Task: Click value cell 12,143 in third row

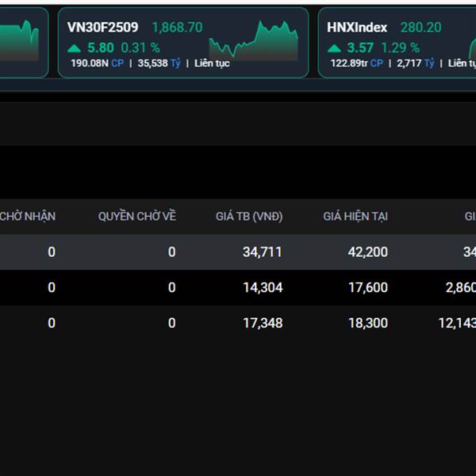Action: [x=457, y=323]
